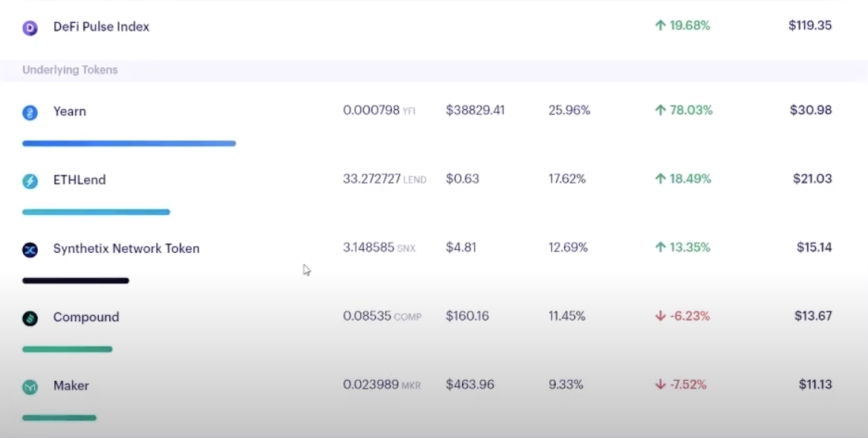Click the -7.52% Maker change value
This screenshot has height=438, width=868.
[x=688, y=385]
